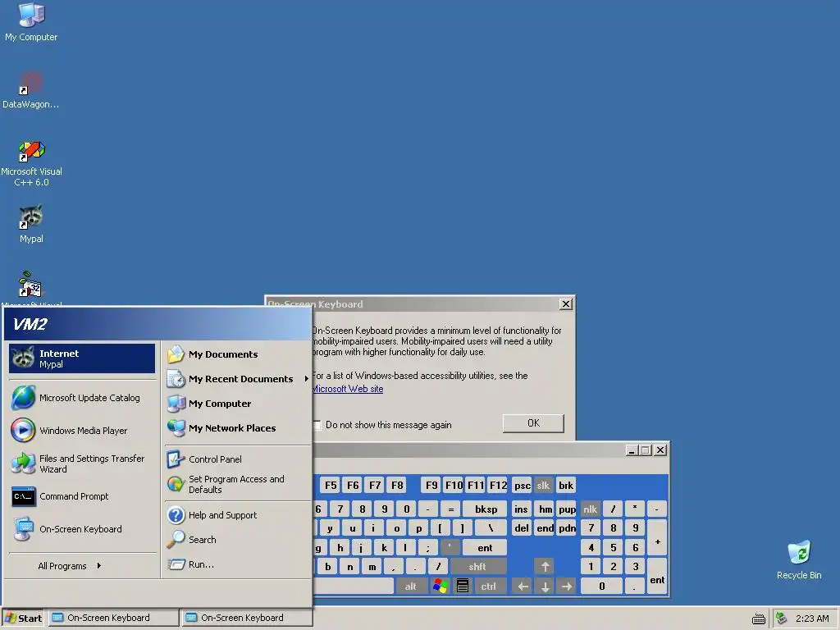Launch Microsoft Visual C++ 6.0 desktop shortcut
The width and height of the screenshot is (840, 630).
(x=31, y=163)
